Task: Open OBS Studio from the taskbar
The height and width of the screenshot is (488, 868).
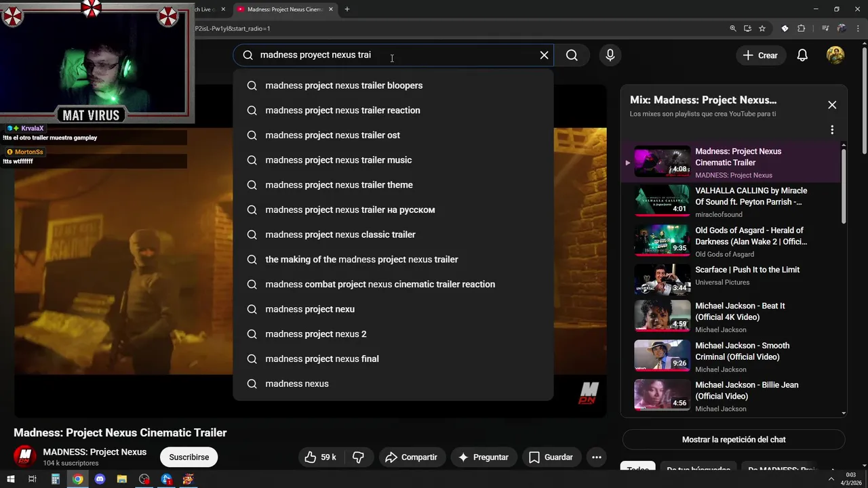Action: (x=144, y=479)
